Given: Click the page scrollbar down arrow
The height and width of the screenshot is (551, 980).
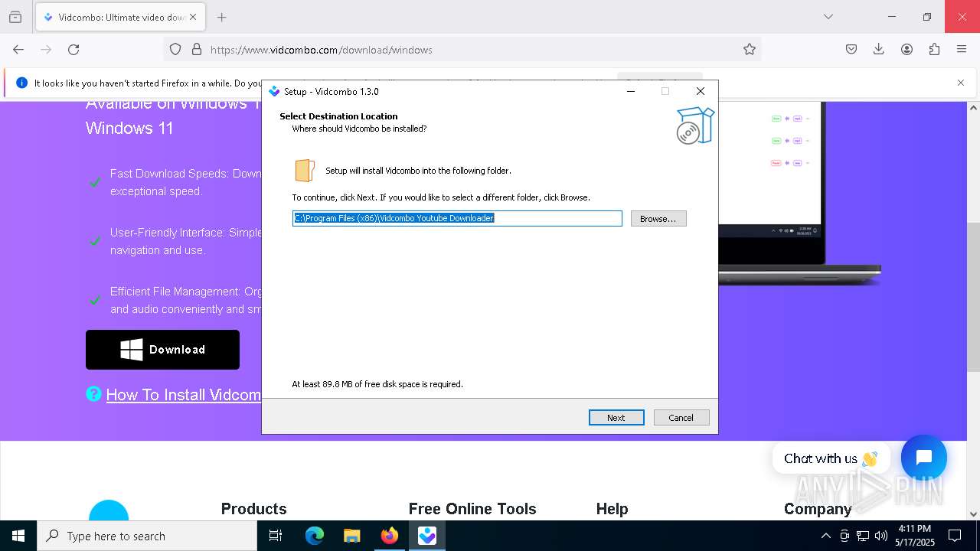Looking at the screenshot, I should tap(974, 514).
